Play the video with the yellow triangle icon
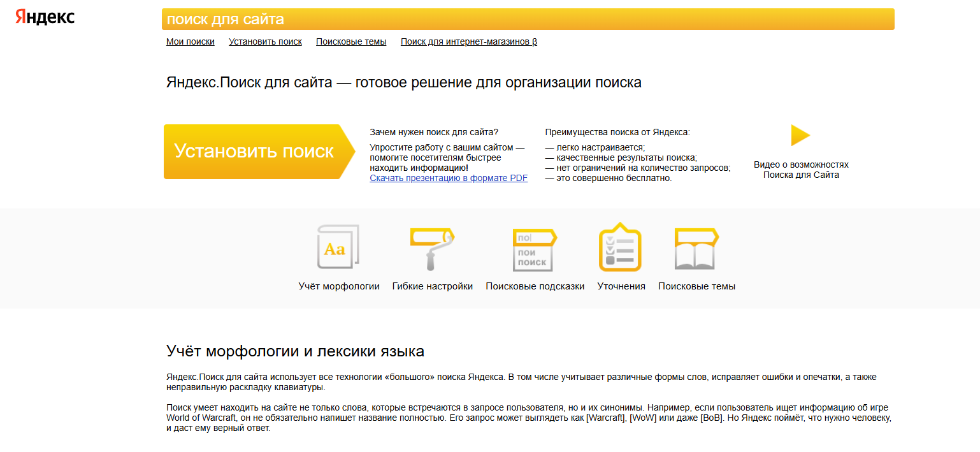Viewport: 980px width, 452px height. point(800,135)
